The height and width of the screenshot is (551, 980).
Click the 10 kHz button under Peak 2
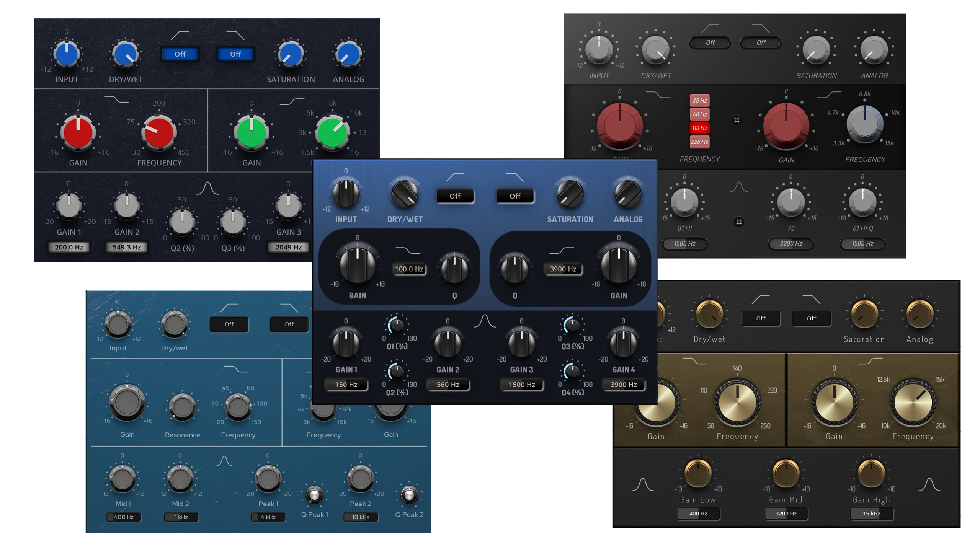point(360,517)
